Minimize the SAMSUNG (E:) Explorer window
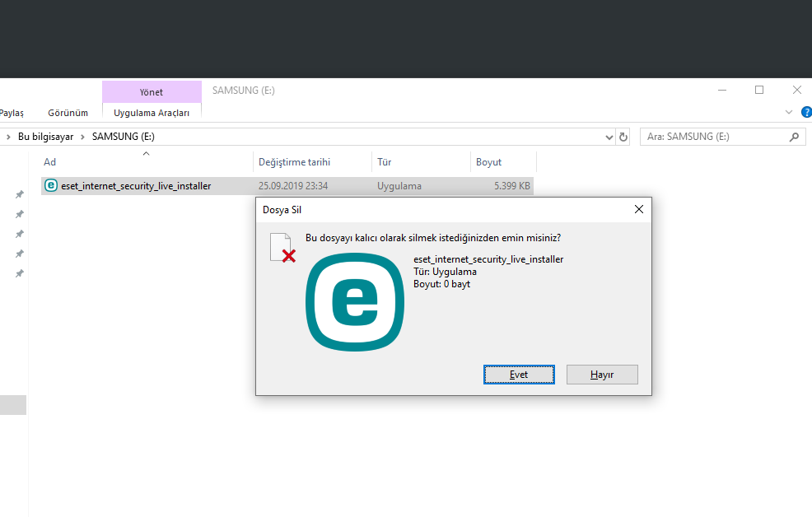Viewport: 812px width, 517px height. tap(722, 90)
